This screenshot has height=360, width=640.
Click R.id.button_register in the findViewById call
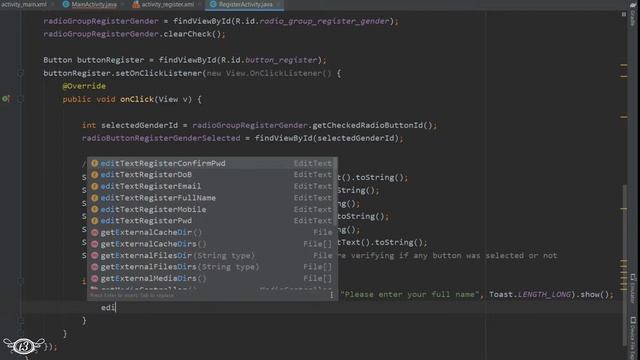click(x=268, y=60)
